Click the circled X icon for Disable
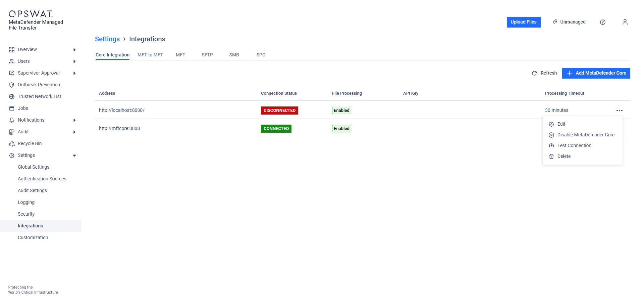Image resolution: width=644 pixels, height=306 pixels. point(551,135)
